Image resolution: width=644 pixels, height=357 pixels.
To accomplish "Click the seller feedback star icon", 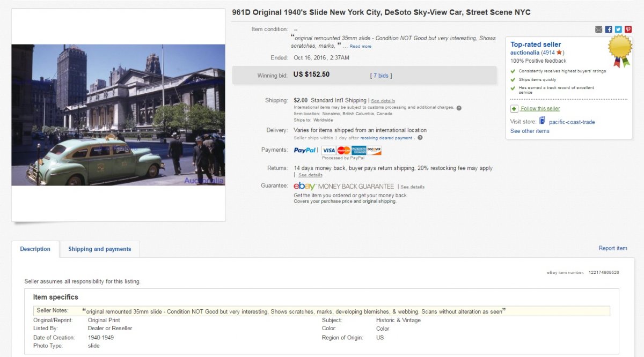I will click(559, 53).
